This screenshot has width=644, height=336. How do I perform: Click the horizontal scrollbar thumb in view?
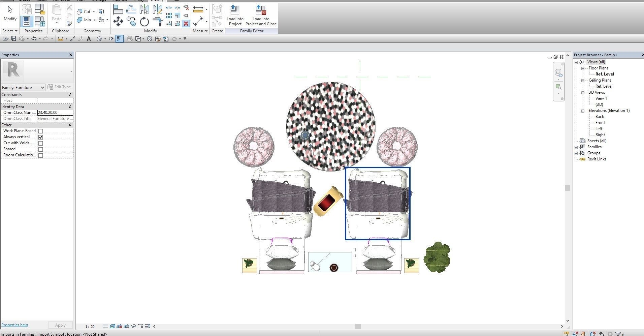(358, 326)
